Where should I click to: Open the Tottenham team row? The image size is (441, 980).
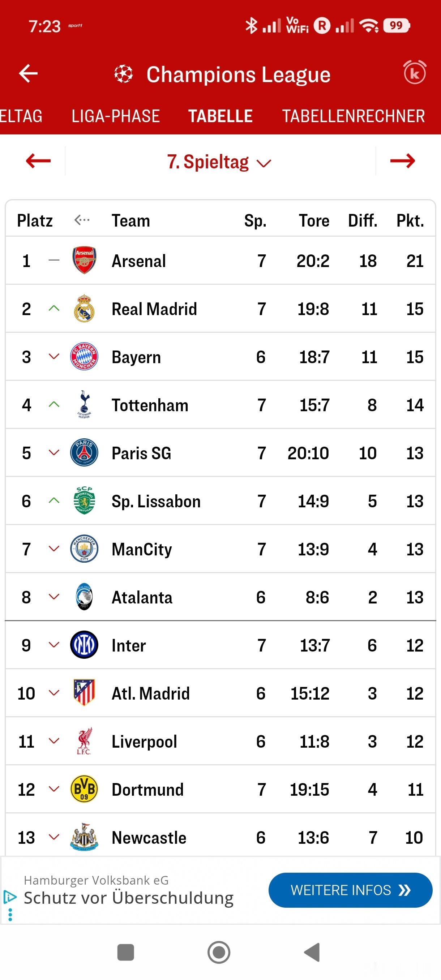220,405
